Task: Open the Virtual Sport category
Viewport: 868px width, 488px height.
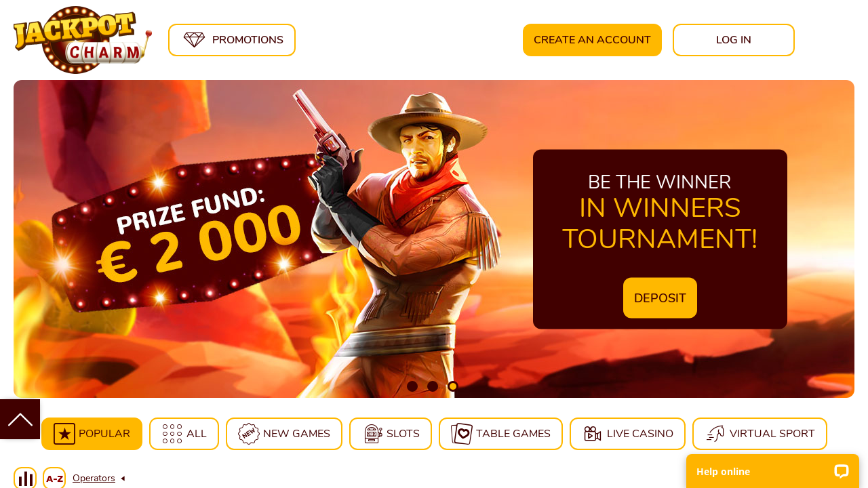Action: 759,434
